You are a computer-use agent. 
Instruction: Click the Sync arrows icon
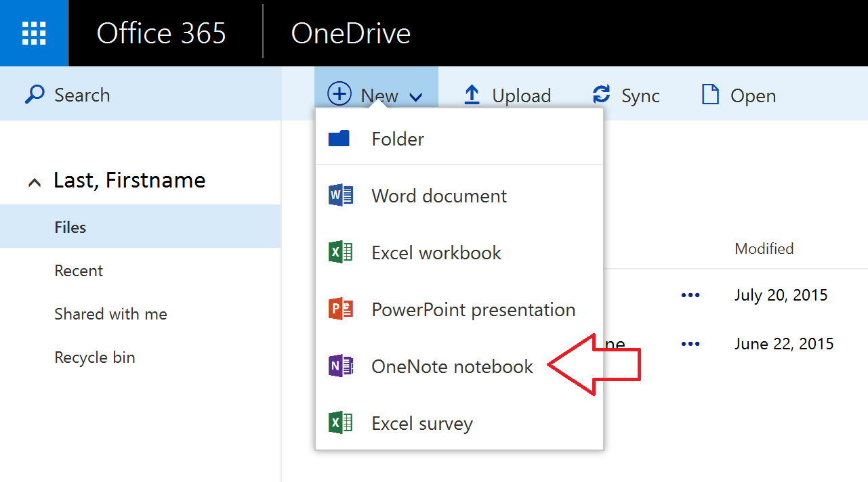click(601, 95)
